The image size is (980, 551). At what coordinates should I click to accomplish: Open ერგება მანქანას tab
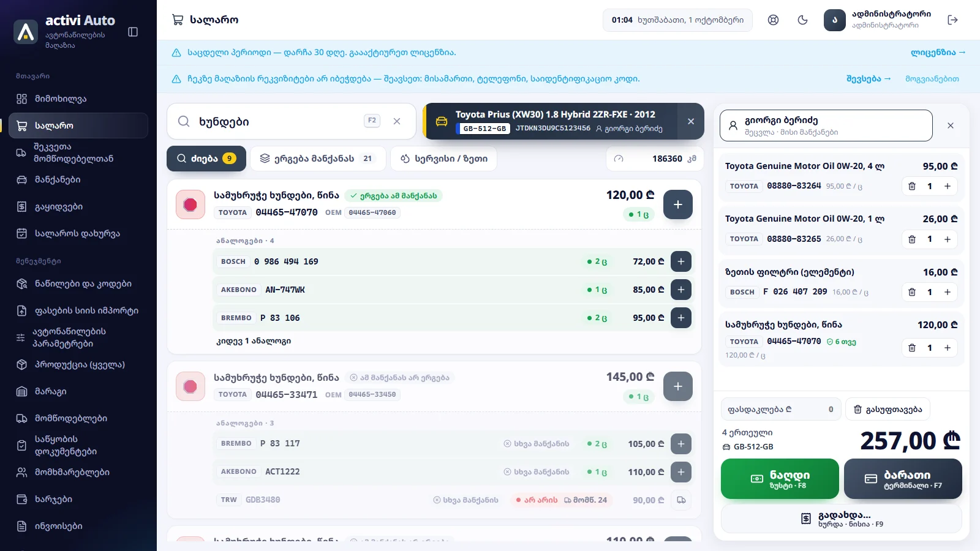point(318,159)
